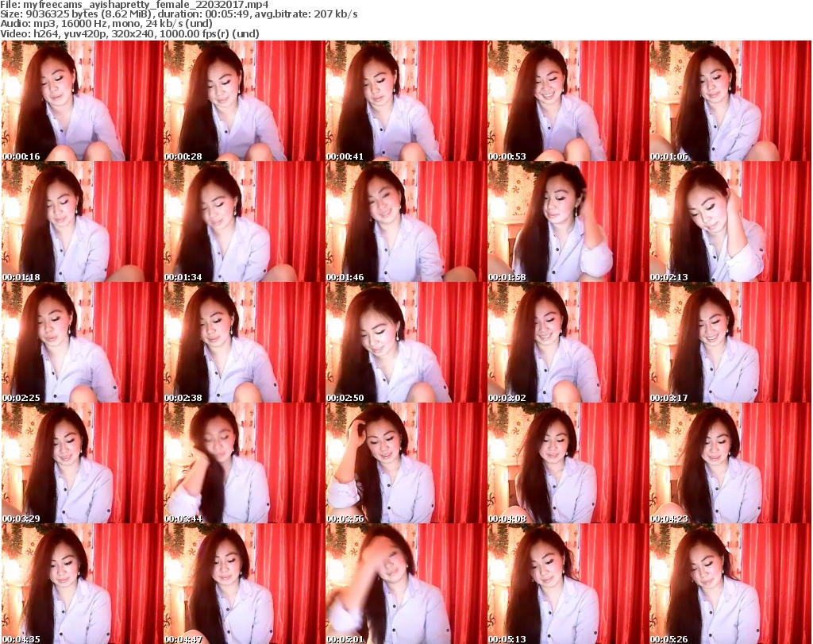Open the frame timestamped 00:02:50
The width and height of the screenshot is (813, 644).
point(406,343)
